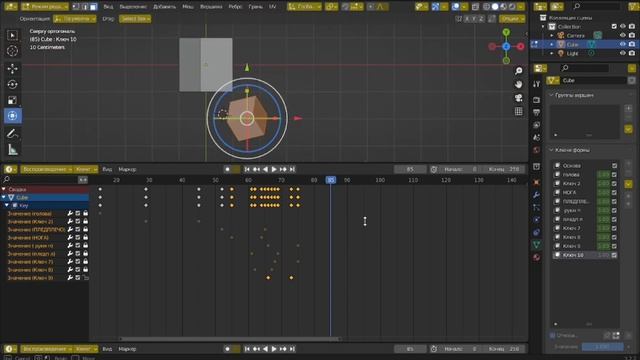Select the Annotate pencil tool
640x360 pixels.
12,133
